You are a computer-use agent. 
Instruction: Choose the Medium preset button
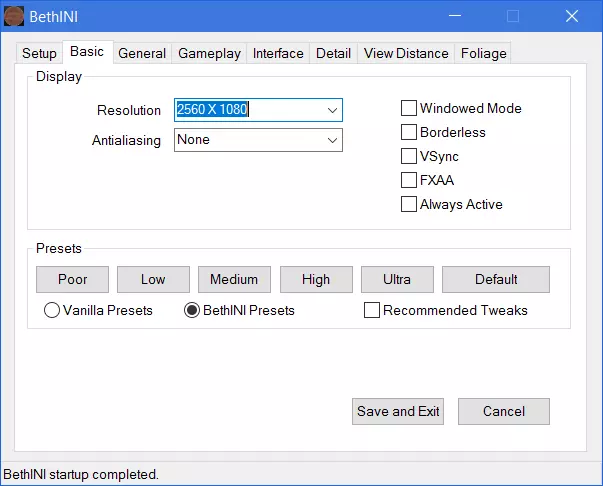click(234, 280)
